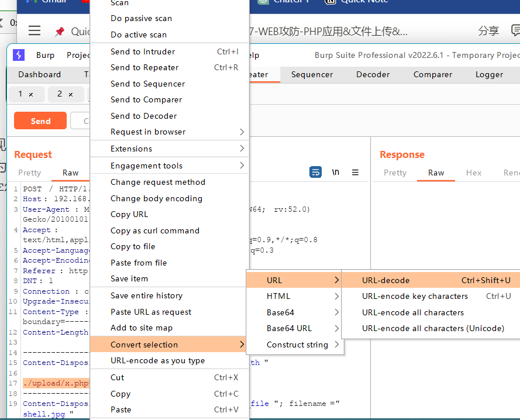520x420 pixels.
Task: Select Do active scan
Action: 170,35
